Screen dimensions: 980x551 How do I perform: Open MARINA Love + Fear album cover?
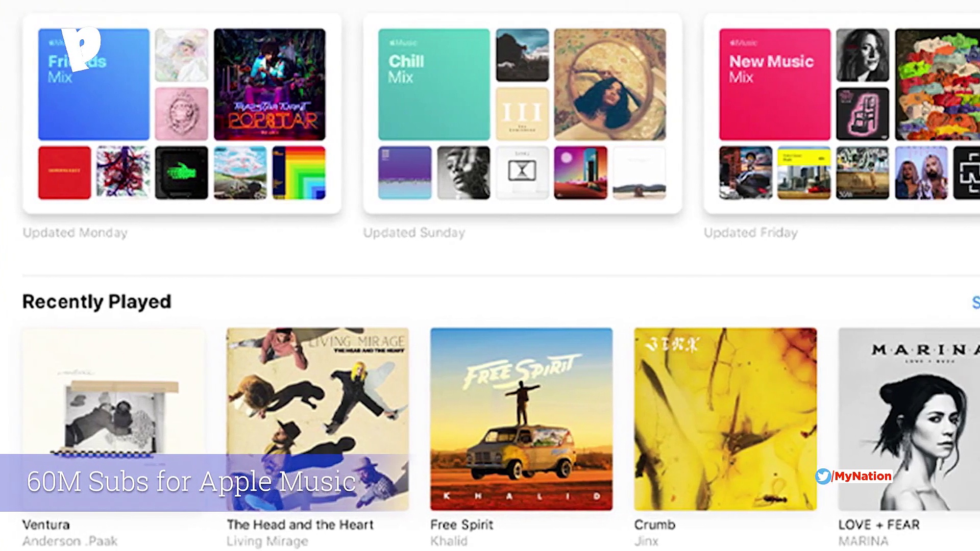pyautogui.click(x=909, y=419)
